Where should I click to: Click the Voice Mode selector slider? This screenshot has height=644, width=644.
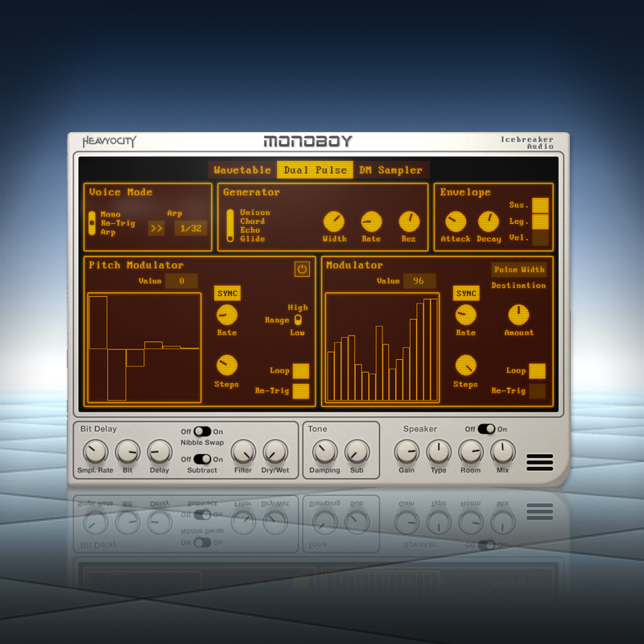92,223
